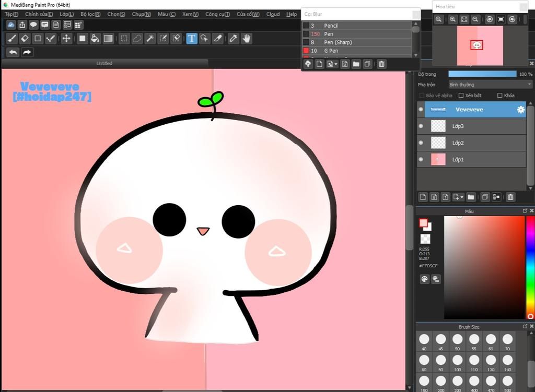
Task: Zoom in using Hoa tiêu navigator
Action: pos(452,19)
